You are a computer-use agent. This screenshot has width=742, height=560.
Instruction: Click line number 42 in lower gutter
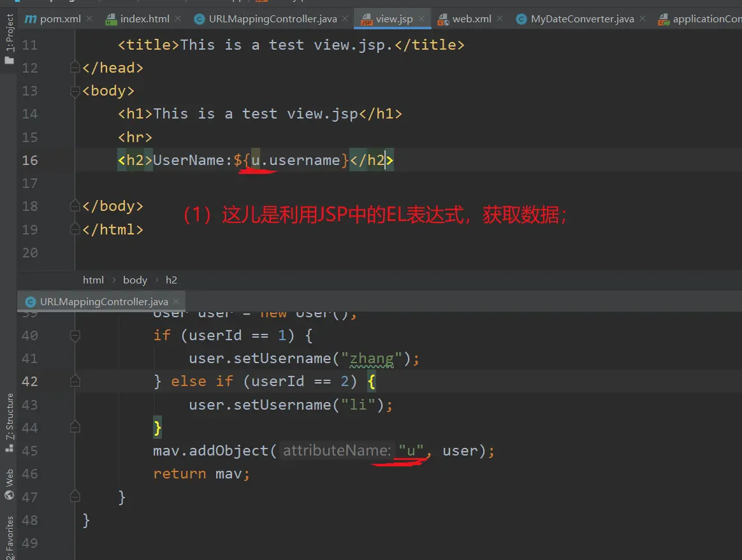coord(30,381)
